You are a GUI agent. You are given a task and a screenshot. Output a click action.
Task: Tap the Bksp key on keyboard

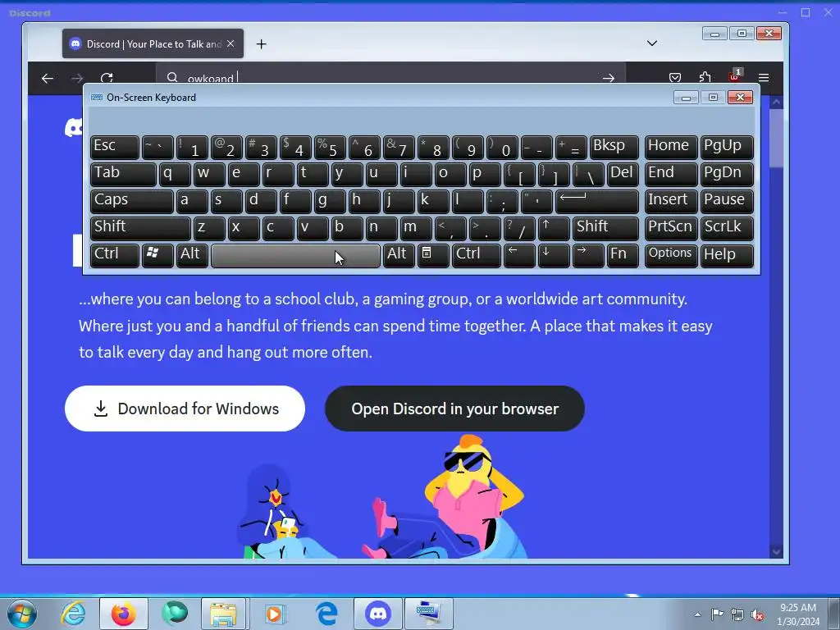(x=614, y=147)
